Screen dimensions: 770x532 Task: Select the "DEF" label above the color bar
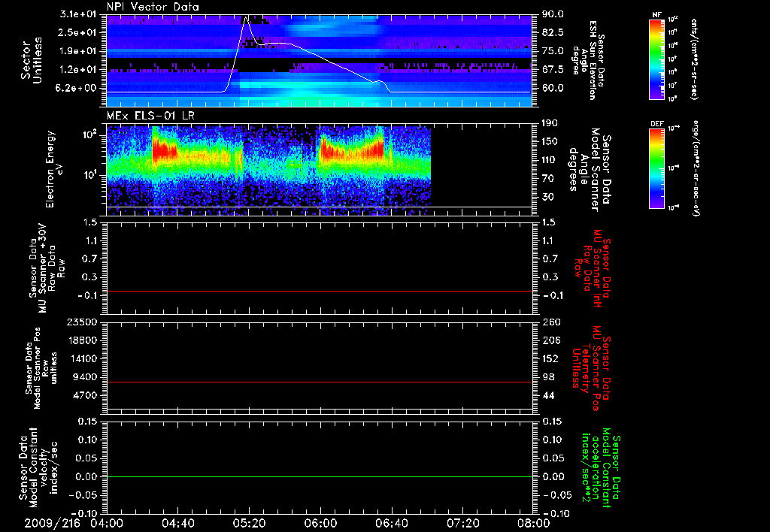[x=656, y=124]
